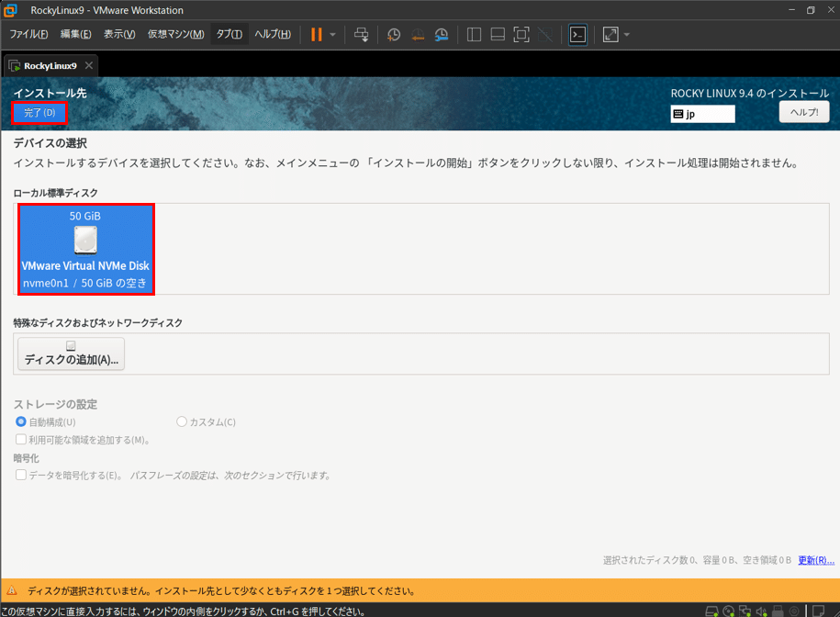Click the disabled Unity mode icon
Viewport: 840px width, 617px height.
coord(544,35)
